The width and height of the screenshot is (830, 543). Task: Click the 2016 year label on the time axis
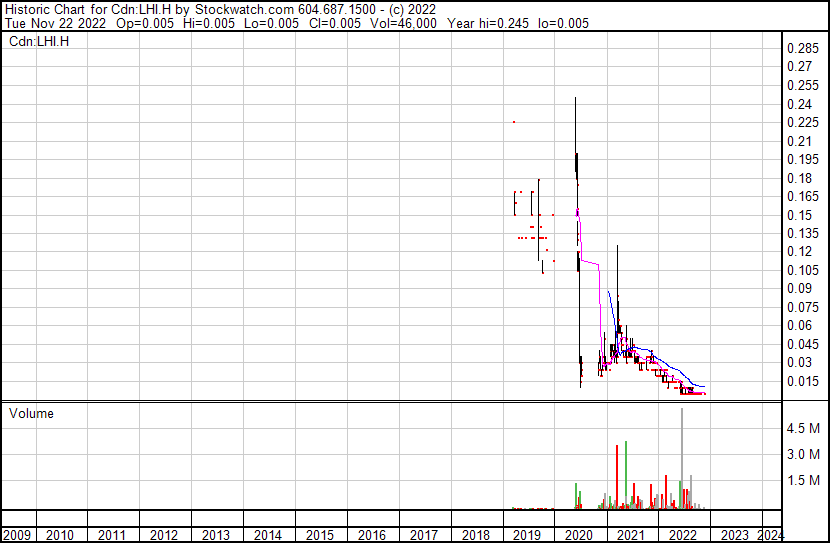[372, 535]
